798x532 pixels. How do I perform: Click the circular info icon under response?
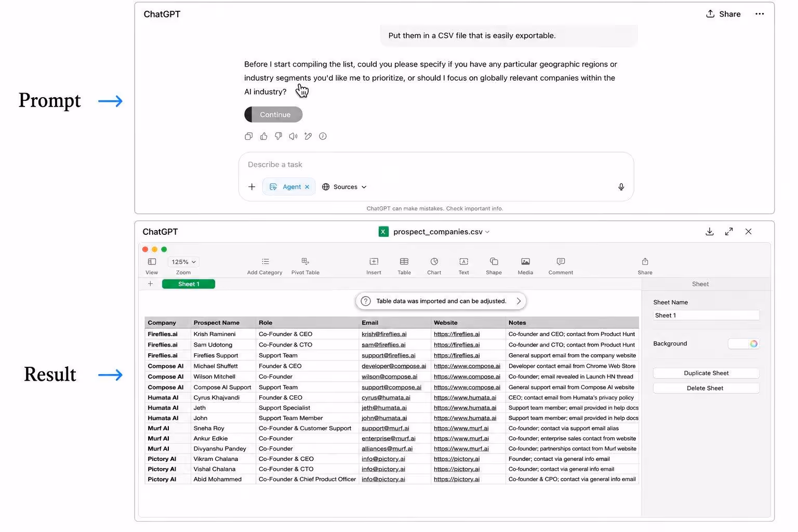(323, 136)
